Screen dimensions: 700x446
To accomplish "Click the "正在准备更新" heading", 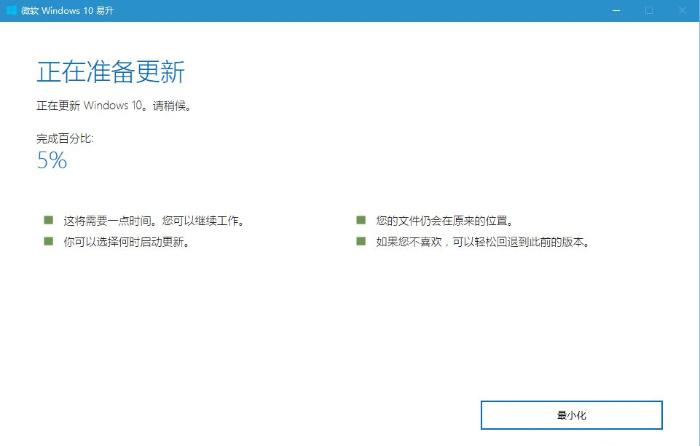I will click(110, 72).
